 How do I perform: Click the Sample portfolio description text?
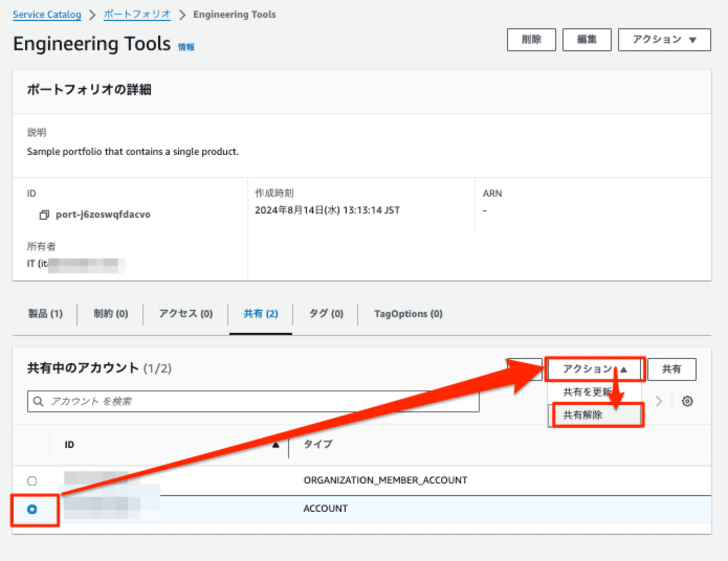[132, 151]
